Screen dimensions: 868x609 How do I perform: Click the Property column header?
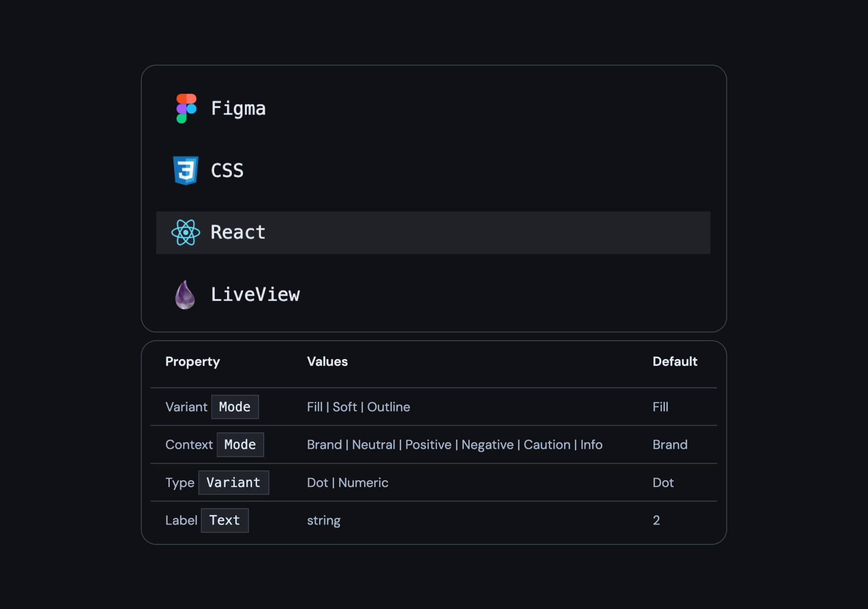192,361
